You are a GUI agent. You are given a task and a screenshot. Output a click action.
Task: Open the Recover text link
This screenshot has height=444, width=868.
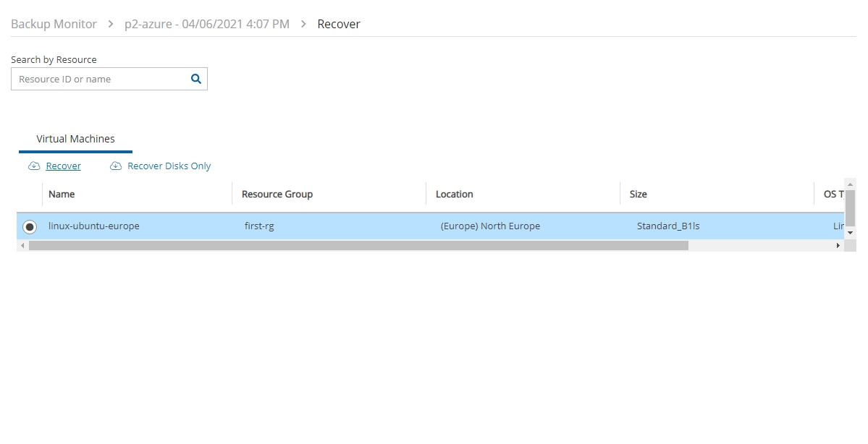(63, 166)
